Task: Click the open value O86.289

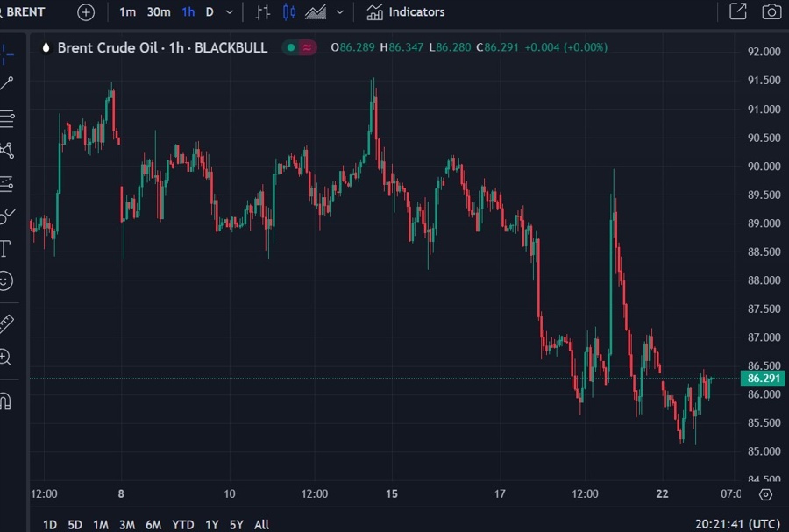Action: point(352,47)
